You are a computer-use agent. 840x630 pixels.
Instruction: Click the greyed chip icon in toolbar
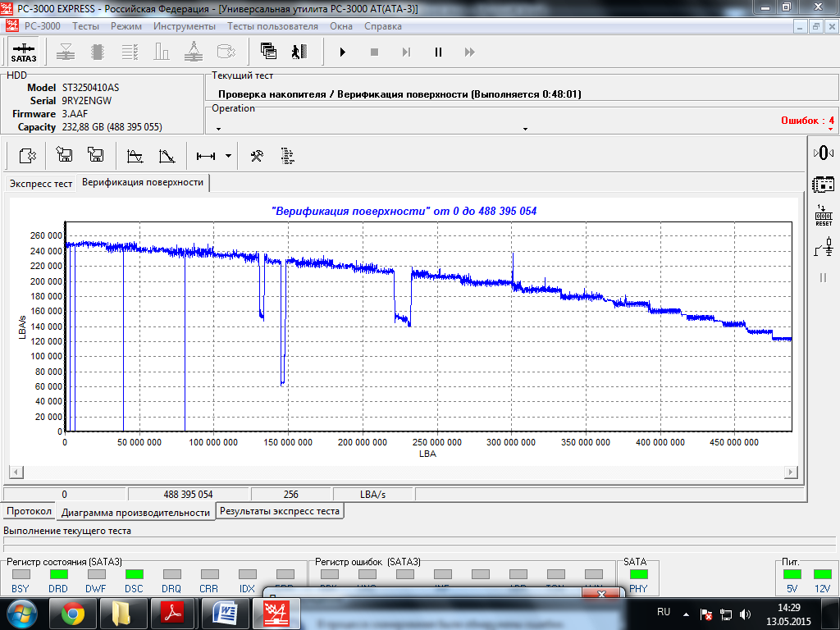point(98,52)
